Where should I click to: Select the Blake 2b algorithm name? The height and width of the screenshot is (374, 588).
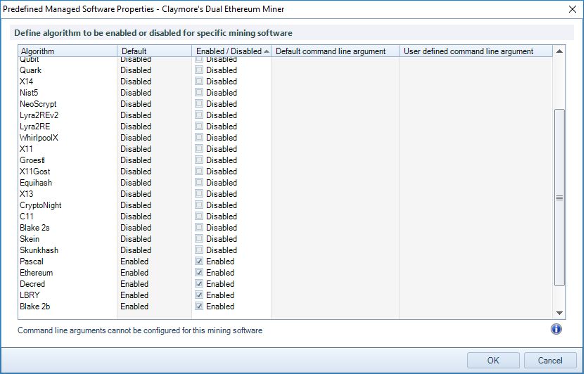point(35,307)
